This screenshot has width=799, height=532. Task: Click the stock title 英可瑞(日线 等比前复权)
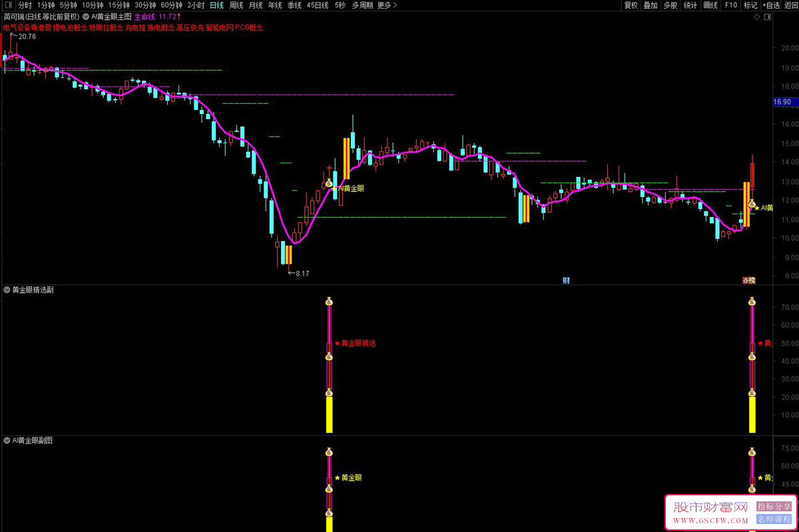(x=41, y=16)
